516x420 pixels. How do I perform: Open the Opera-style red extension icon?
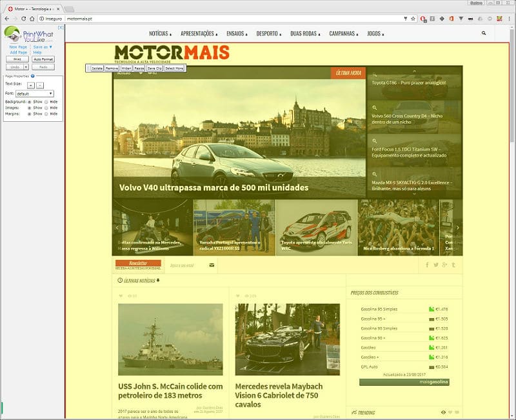423,19
